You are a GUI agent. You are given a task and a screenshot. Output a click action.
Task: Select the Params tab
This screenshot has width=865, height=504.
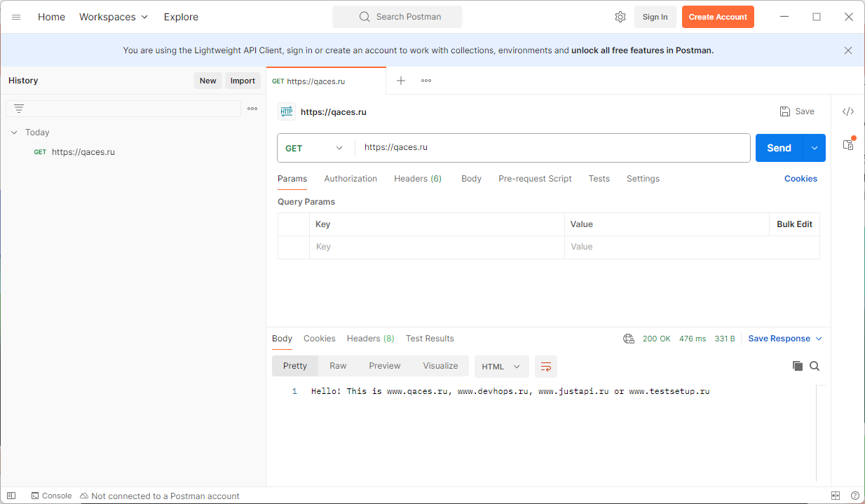click(292, 179)
